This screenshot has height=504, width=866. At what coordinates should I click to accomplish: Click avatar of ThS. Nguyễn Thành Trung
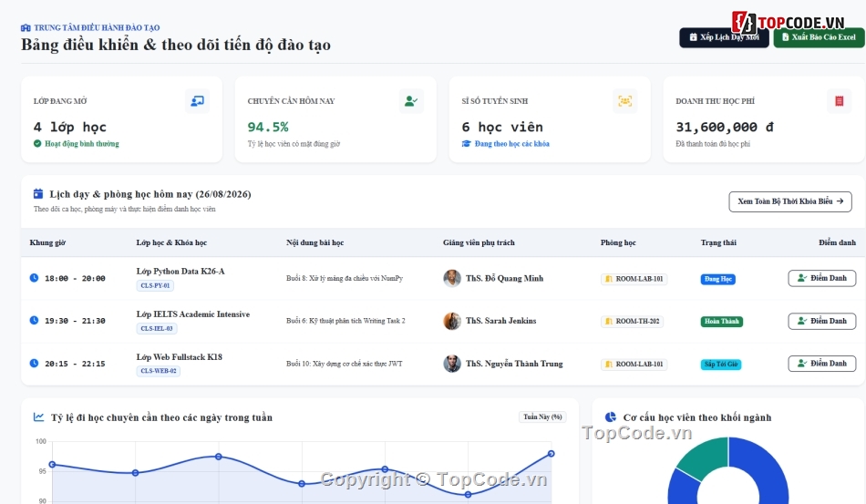[x=452, y=364]
